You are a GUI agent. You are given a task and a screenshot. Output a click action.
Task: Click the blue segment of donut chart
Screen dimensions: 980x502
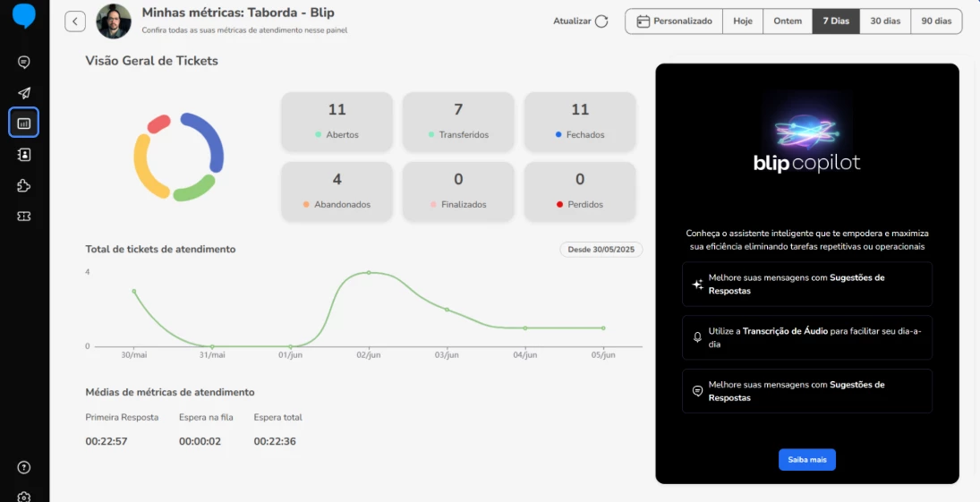pyautogui.click(x=212, y=138)
